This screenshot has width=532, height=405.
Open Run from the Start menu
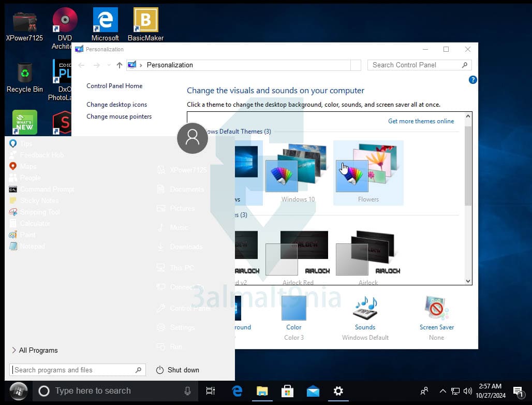[x=169, y=347]
